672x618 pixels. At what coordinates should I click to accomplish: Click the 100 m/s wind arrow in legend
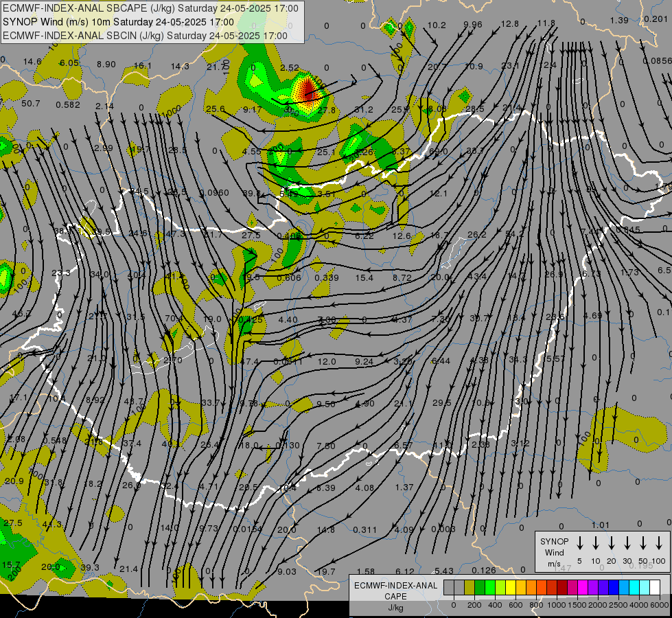point(659,542)
